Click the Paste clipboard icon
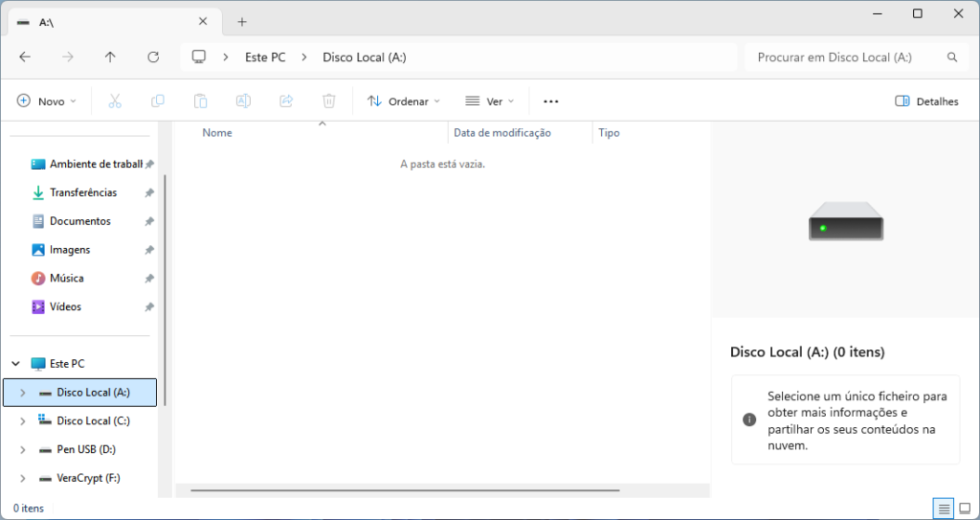The image size is (980, 520). (x=200, y=101)
